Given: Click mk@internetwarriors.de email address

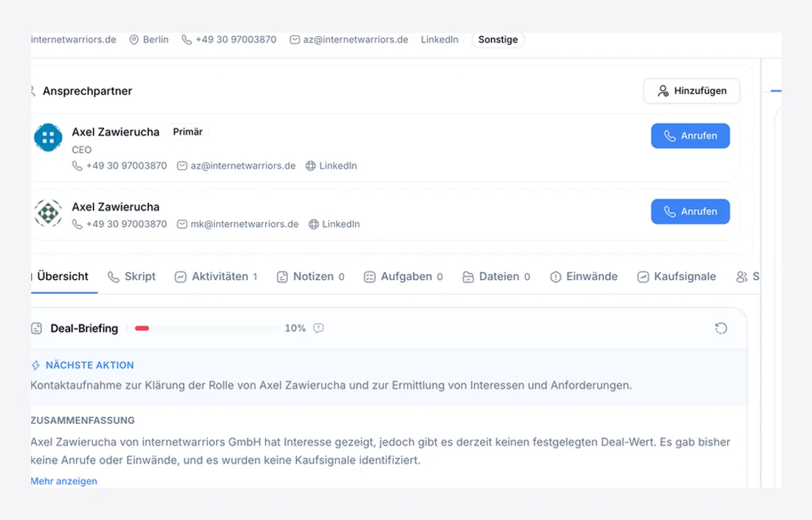Looking at the screenshot, I should pos(244,225).
